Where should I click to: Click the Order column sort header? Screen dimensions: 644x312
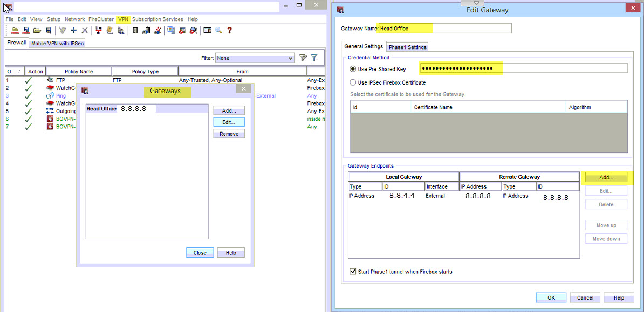click(15, 72)
